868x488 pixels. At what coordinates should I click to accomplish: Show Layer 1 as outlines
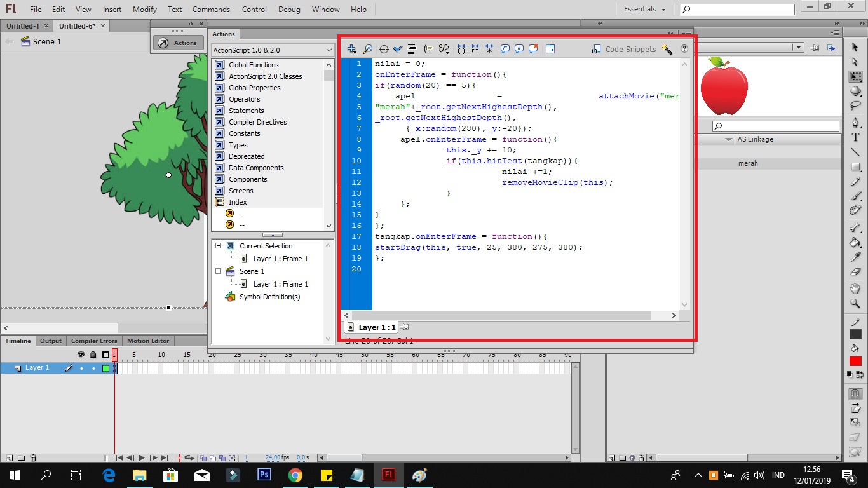point(104,367)
